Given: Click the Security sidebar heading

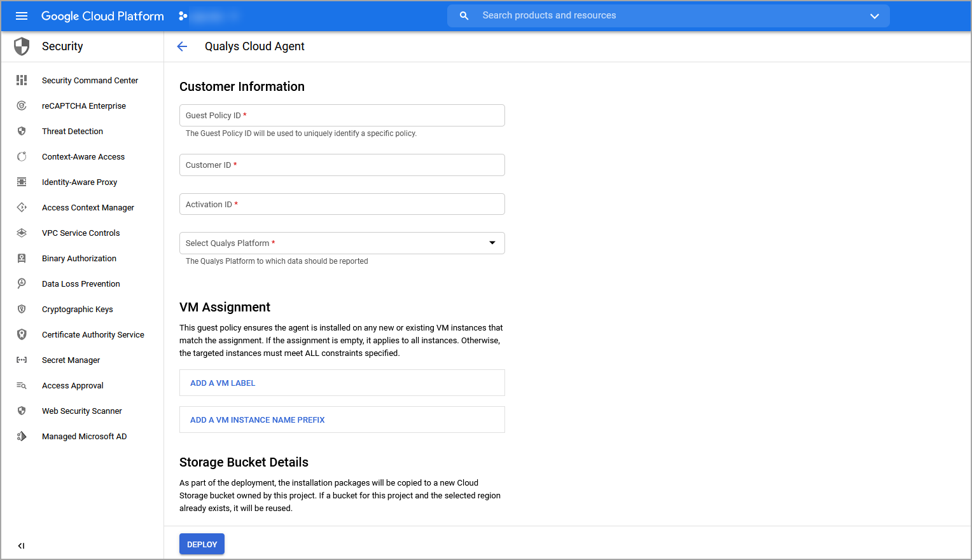Looking at the screenshot, I should click(x=62, y=46).
